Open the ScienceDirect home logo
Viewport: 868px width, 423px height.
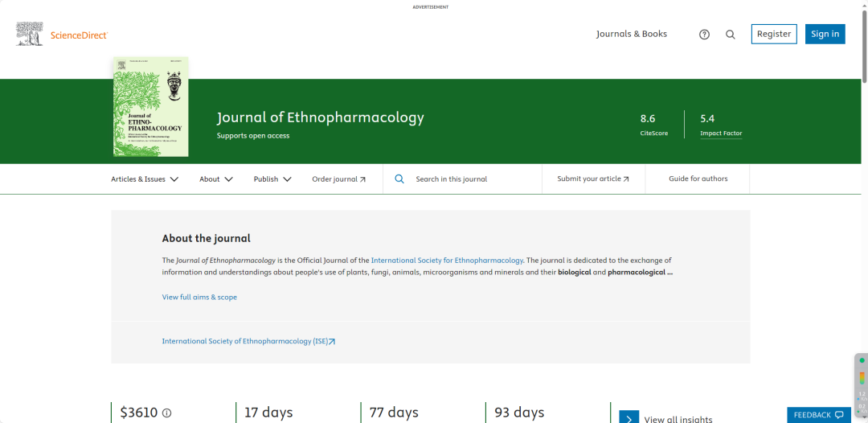79,35
